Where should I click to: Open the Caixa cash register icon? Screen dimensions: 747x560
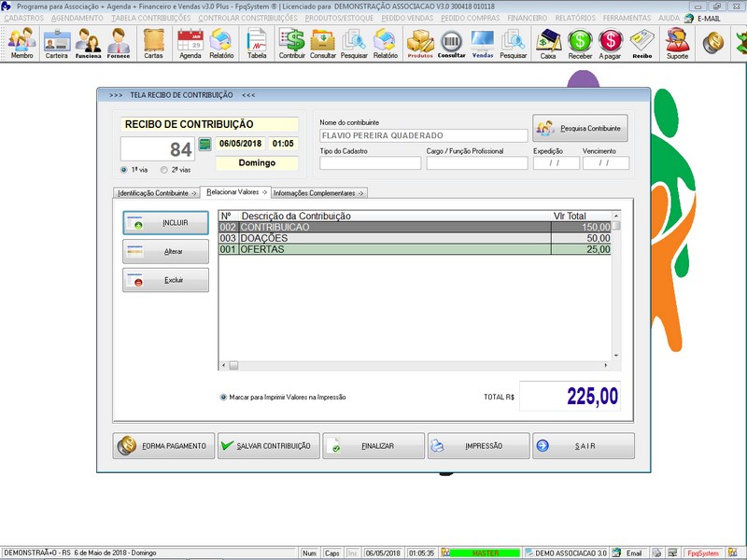548,43
